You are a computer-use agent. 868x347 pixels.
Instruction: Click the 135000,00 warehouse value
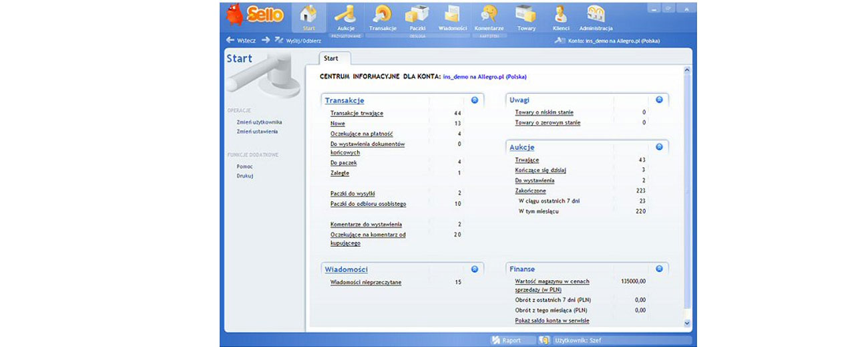[633, 281]
